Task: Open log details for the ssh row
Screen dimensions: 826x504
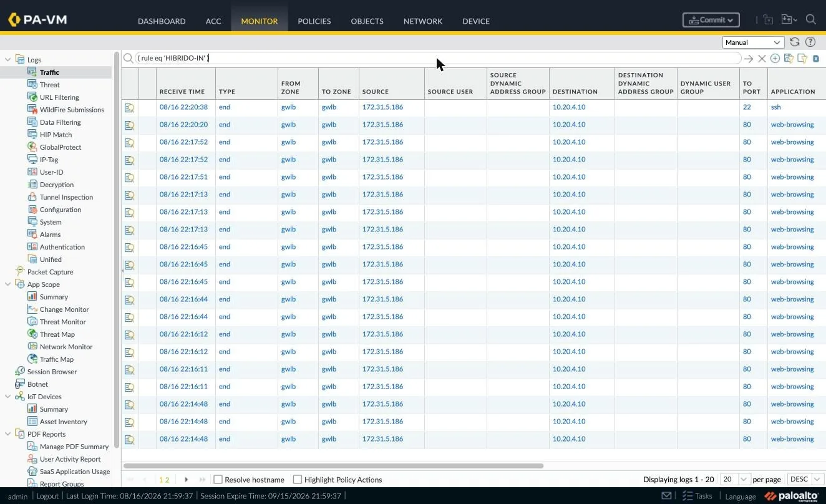Action: pos(129,108)
